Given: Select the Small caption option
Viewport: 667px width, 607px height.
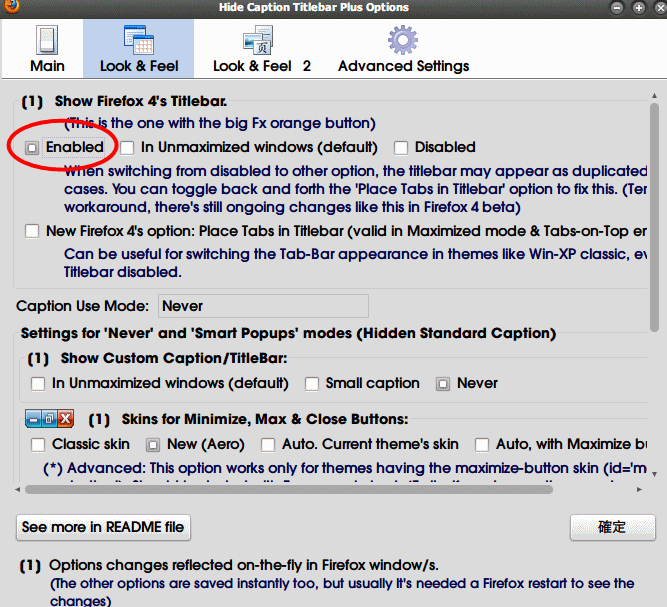Looking at the screenshot, I should pyautogui.click(x=313, y=384).
